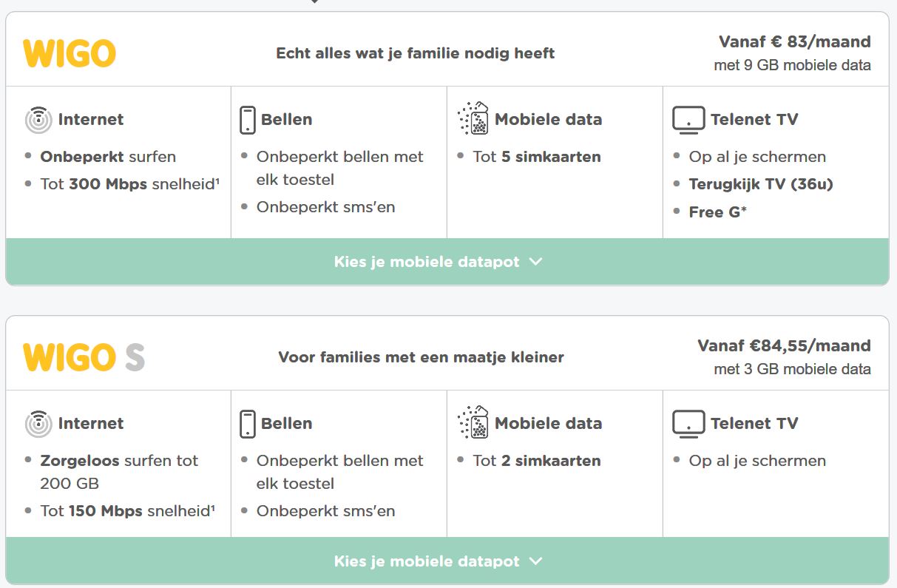Click the Mobiele data pot icon in WIGO S card

click(473, 423)
